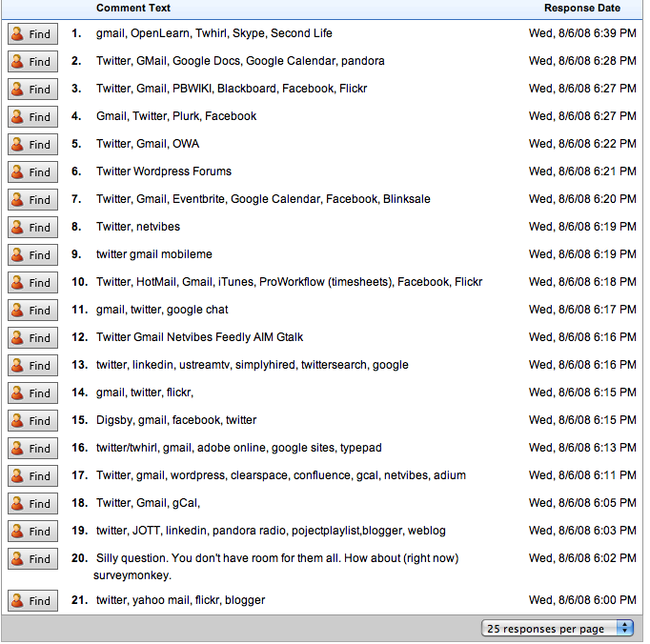Click Find button for response 1
This screenshot has width=650, height=644.
(x=32, y=33)
